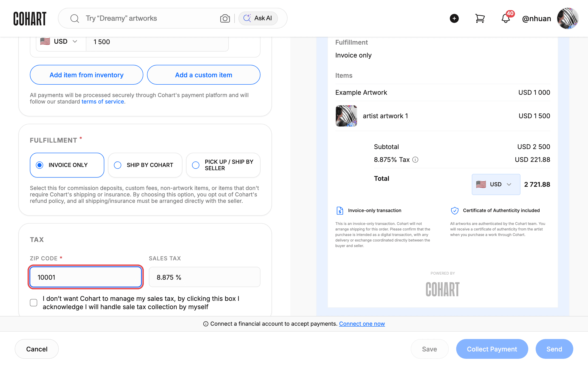The image size is (588, 368).
Task: Click the Cohart logo in header
Action: [x=30, y=18]
